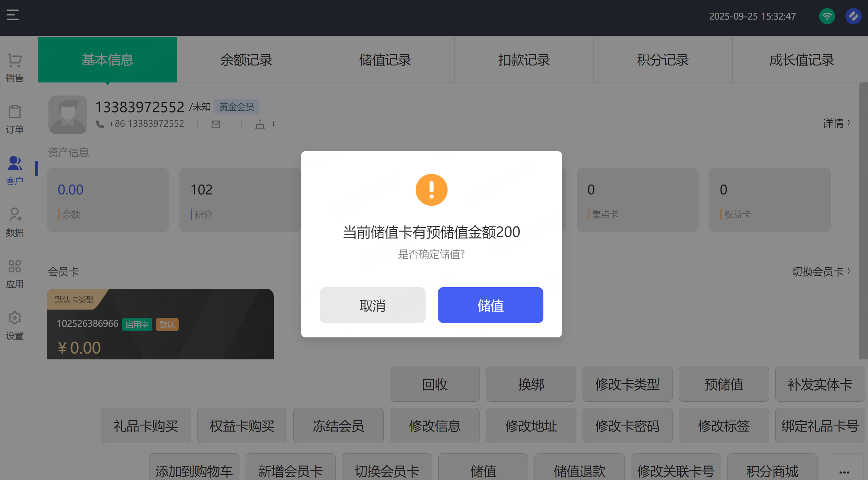Click the orange exclamation warning icon
The width and height of the screenshot is (868, 480).
[431, 190]
